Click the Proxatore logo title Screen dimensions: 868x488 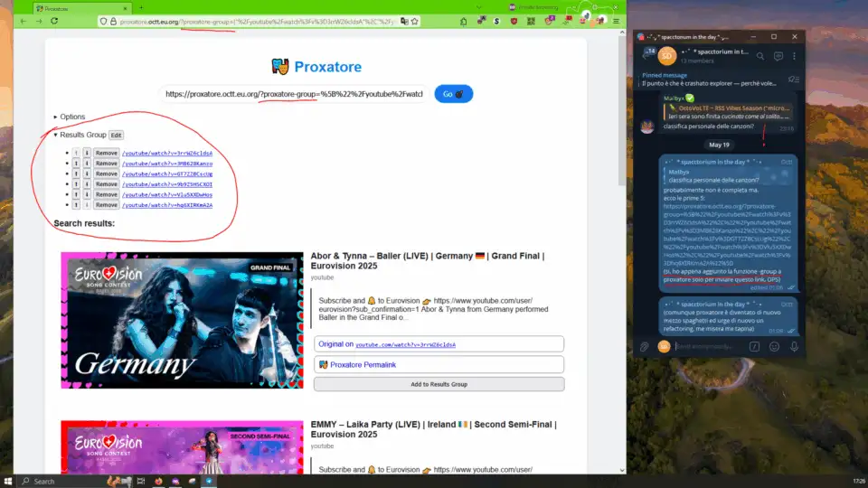pos(316,66)
